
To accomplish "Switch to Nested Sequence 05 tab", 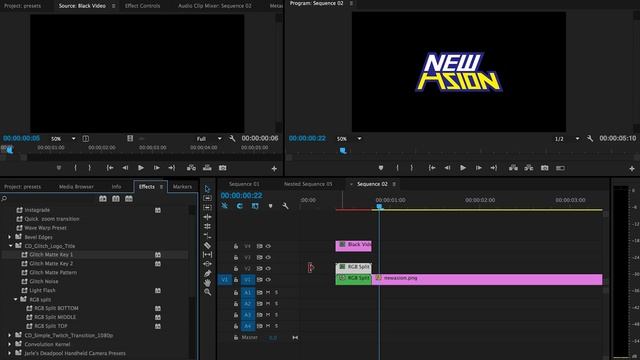I will click(308, 184).
